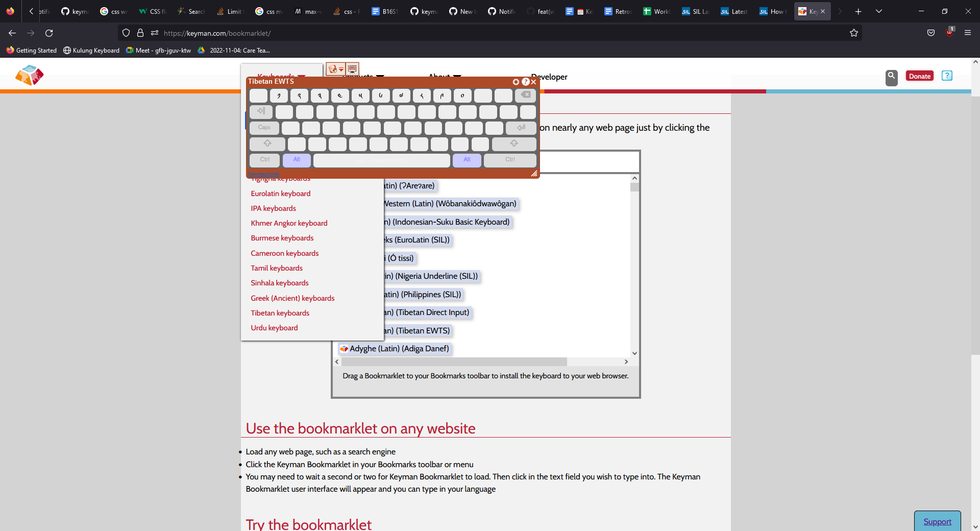Toggle the right Alt key on the keyboard

[467, 160]
